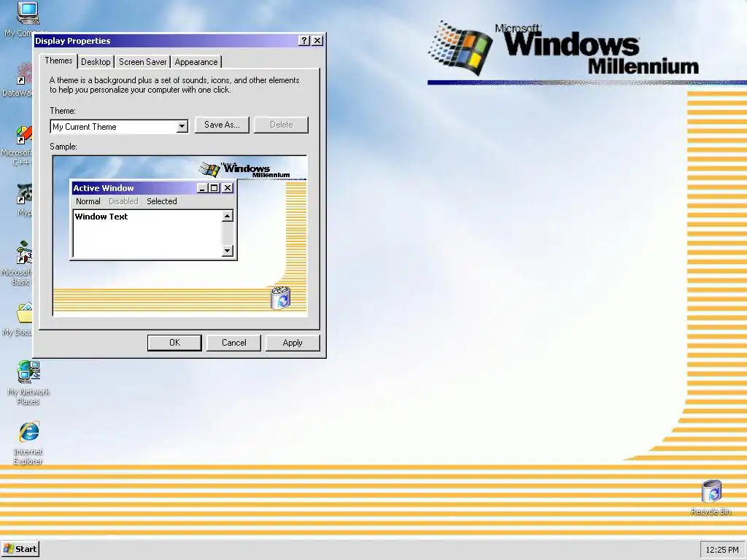The width and height of the screenshot is (747, 560).
Task: Click Selected in sample window menu
Action: tap(161, 201)
